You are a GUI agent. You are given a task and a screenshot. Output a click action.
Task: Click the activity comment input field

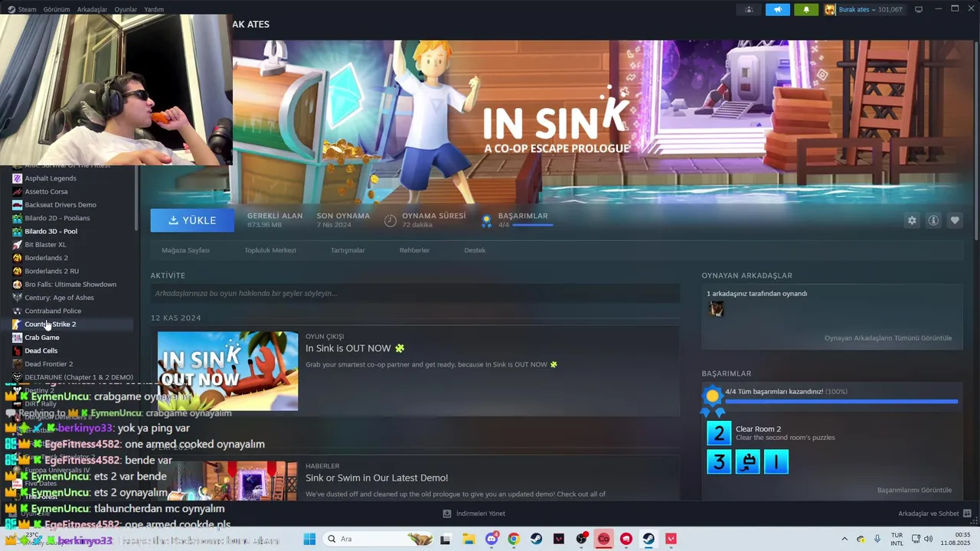415,293
